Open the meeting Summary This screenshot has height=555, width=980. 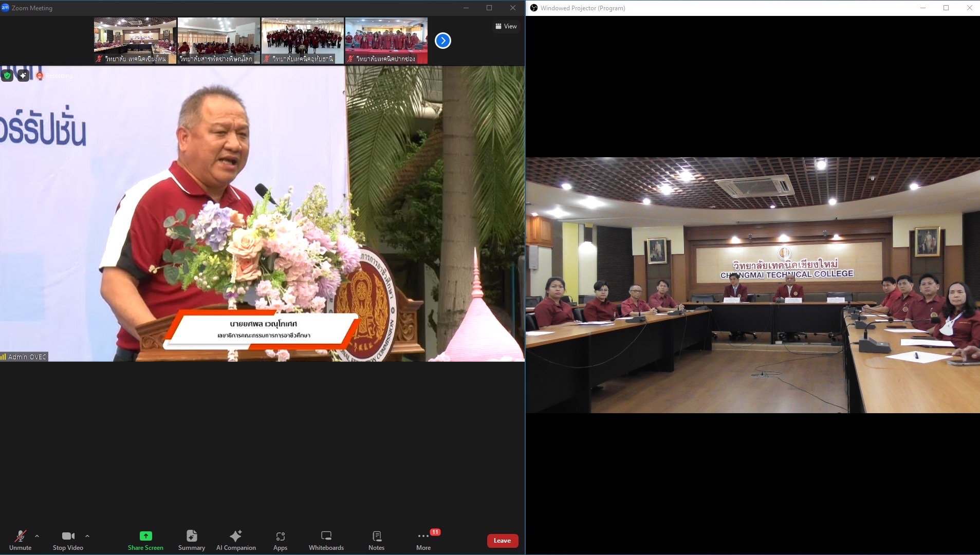(x=192, y=540)
